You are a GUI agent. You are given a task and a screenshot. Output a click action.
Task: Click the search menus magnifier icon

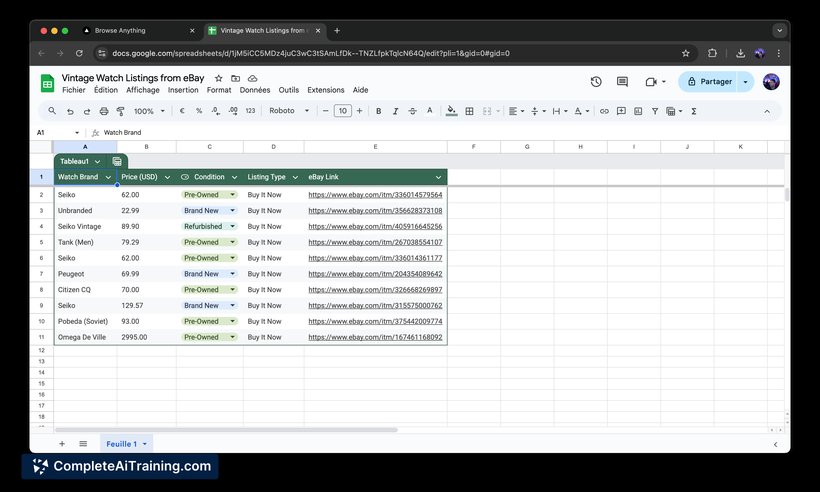(52, 111)
